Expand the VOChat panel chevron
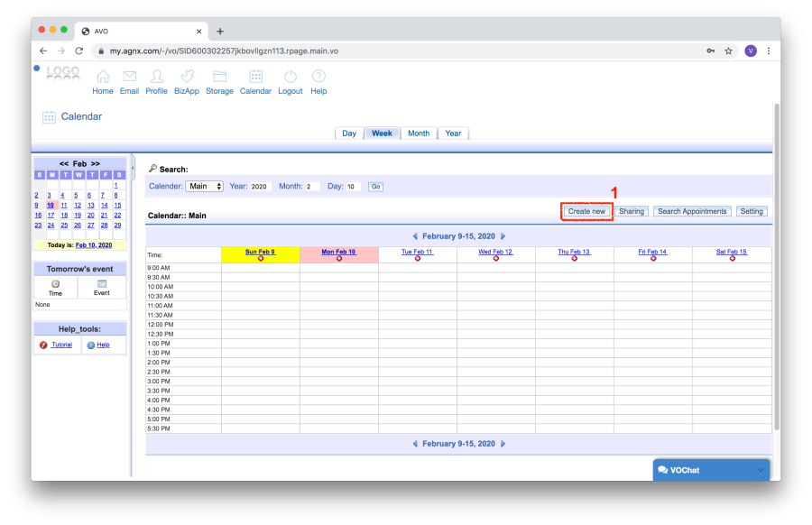The height and width of the screenshot is (525, 812). coord(761,470)
